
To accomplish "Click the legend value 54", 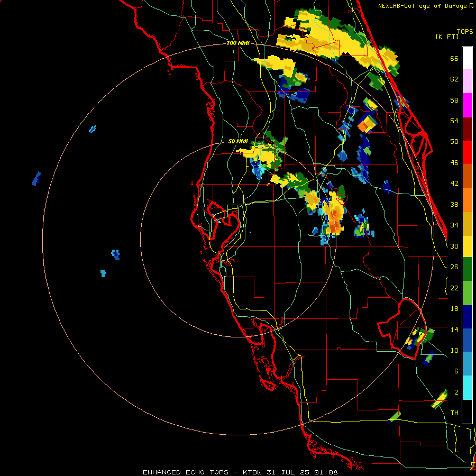I will click(x=454, y=121).
